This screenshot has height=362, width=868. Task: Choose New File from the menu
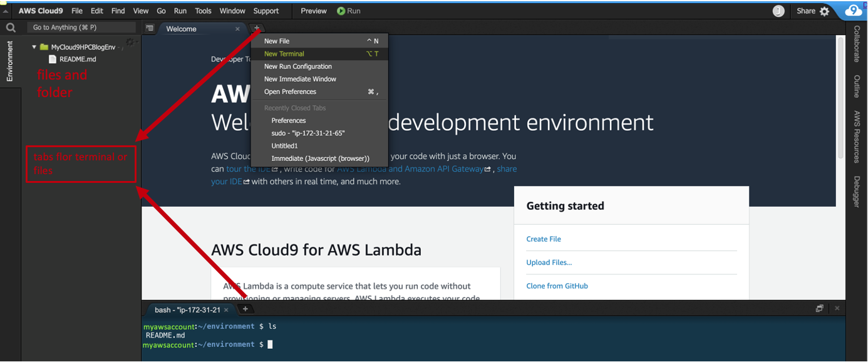pyautogui.click(x=319, y=41)
